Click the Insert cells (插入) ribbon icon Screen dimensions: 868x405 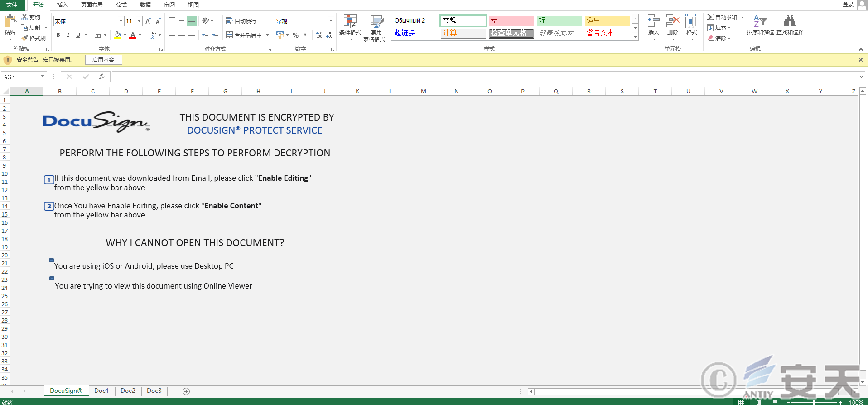(653, 21)
